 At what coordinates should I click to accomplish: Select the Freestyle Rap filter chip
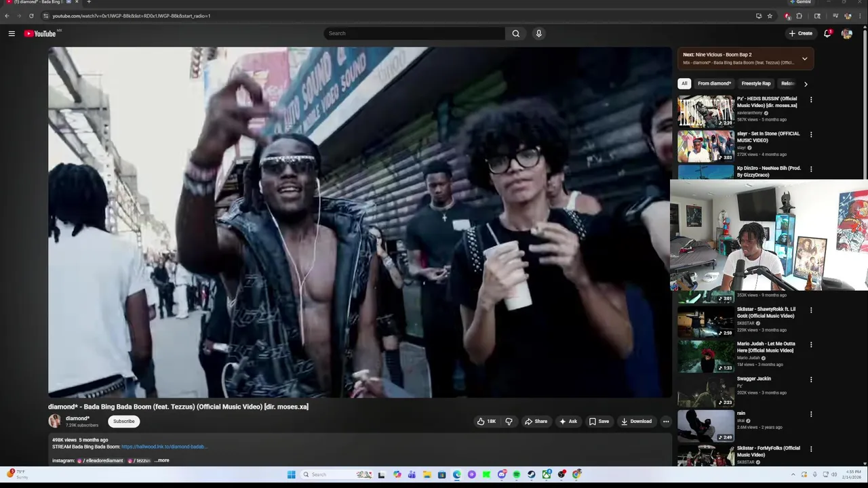point(756,83)
